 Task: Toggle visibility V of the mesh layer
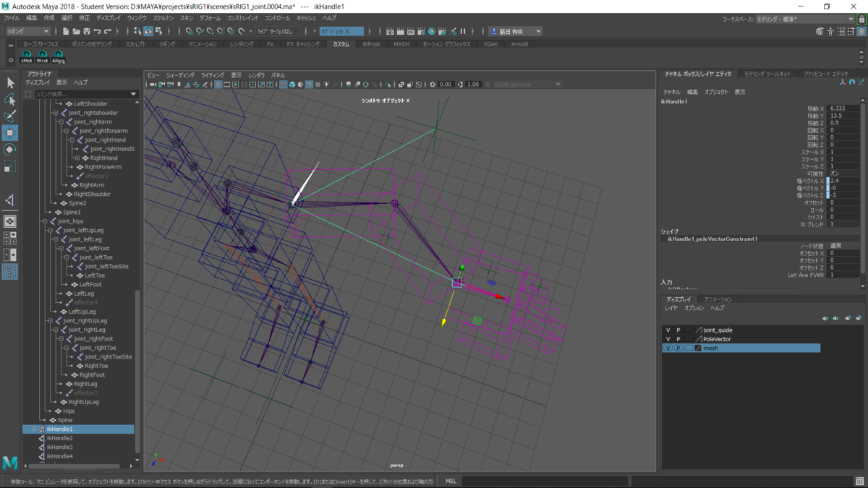[x=668, y=348]
